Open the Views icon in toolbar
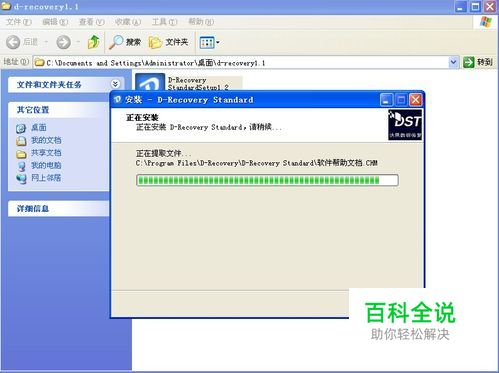 pos(207,43)
